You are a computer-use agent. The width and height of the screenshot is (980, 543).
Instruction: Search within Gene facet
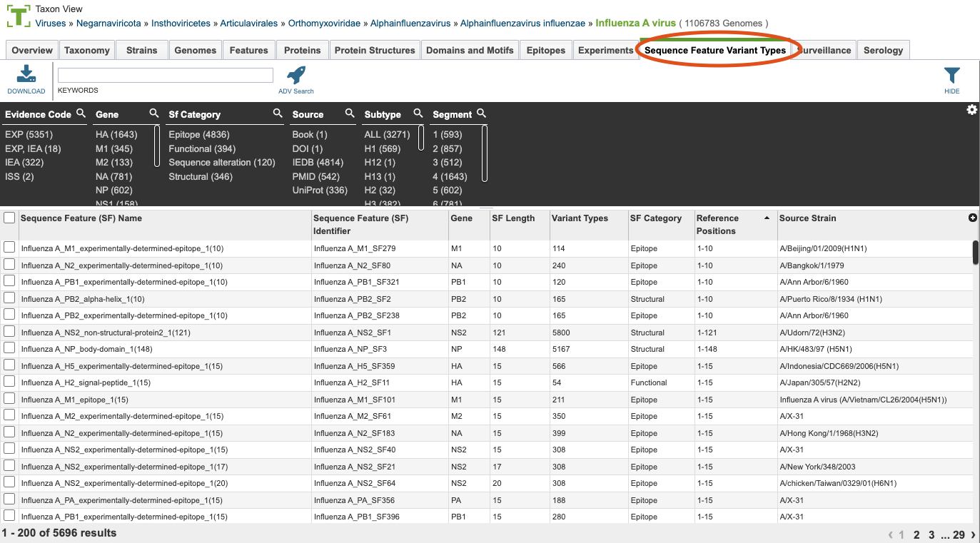point(153,113)
